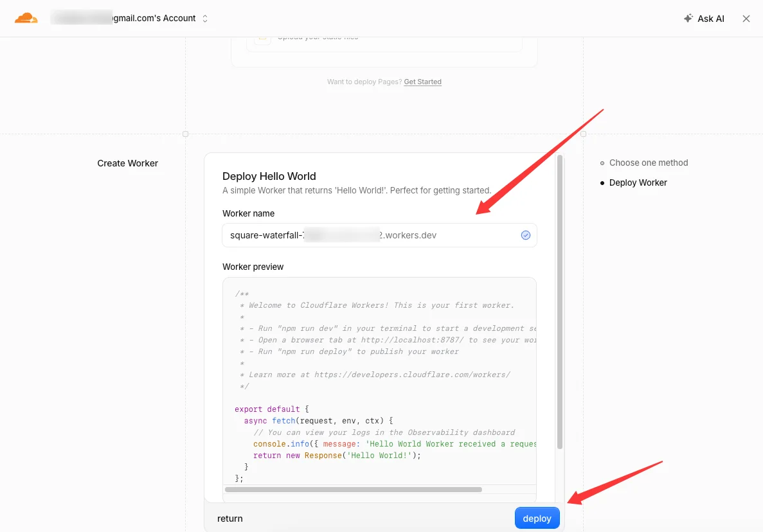Image resolution: width=763 pixels, height=532 pixels.
Task: Click the blue deploy button
Action: pyautogui.click(x=537, y=519)
